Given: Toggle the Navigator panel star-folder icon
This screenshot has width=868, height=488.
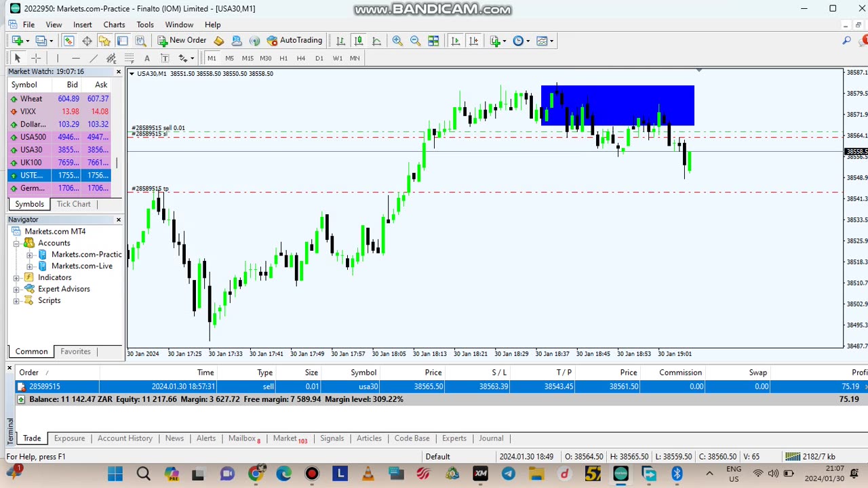Looking at the screenshot, I should pyautogui.click(x=104, y=41).
